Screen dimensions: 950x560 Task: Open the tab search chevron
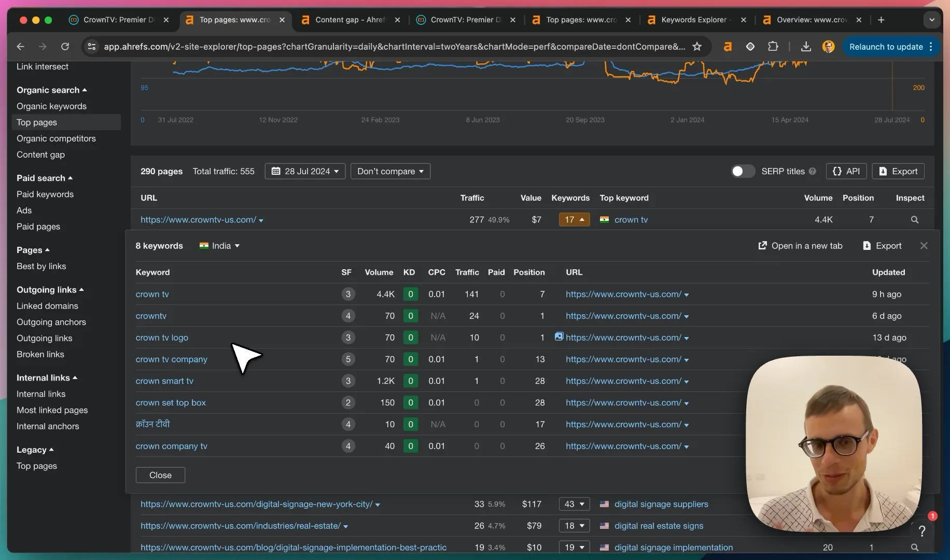(x=932, y=20)
